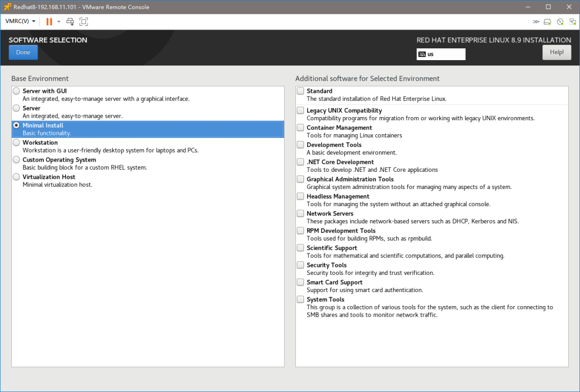Close the VMware Remote Console window

(x=569, y=7)
